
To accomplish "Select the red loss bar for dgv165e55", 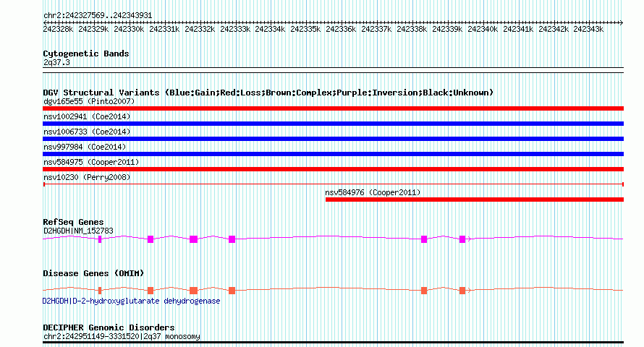I will click(333, 108).
